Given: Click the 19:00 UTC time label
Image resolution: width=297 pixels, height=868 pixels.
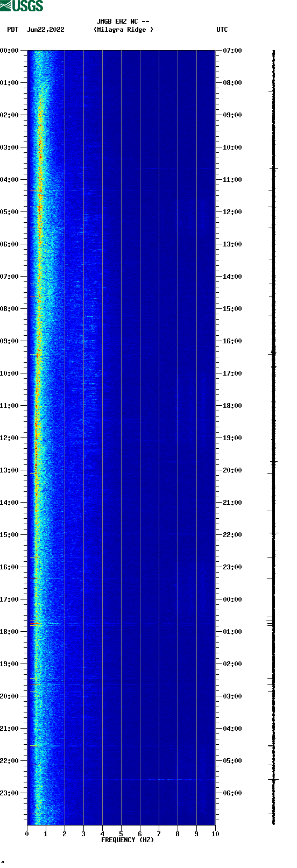Looking at the screenshot, I should [x=232, y=438].
